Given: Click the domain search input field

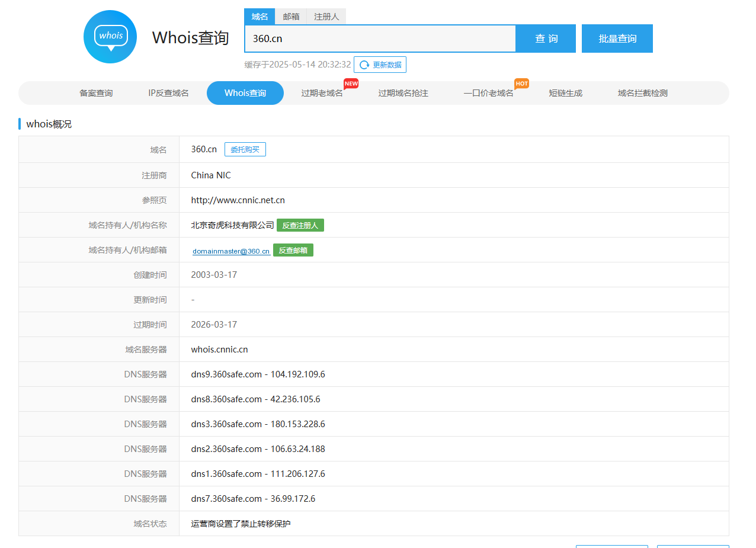Looking at the screenshot, I should (380, 39).
